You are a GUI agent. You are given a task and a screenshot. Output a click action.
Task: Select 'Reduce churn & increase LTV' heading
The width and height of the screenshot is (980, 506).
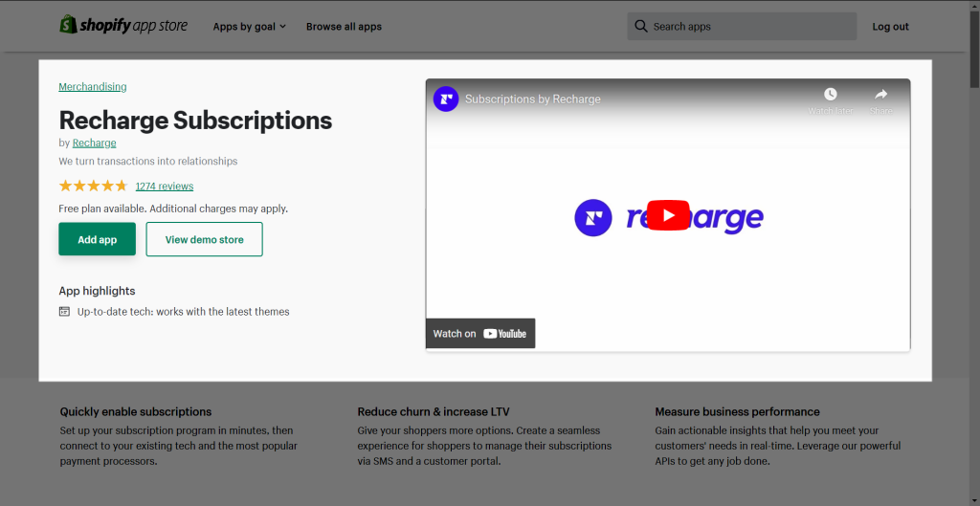[x=434, y=411]
